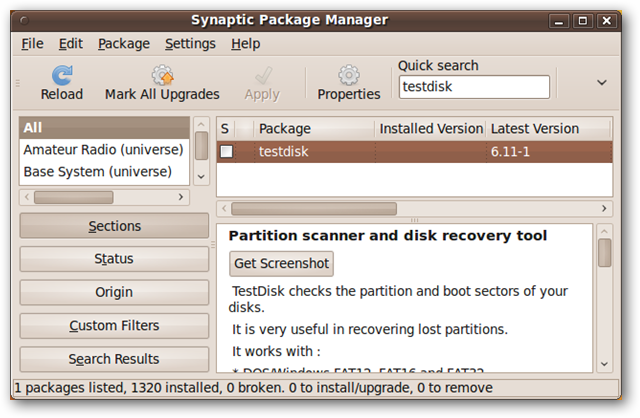Click package list horizontal scroll left arrow
The width and height of the screenshot is (640, 418).
224,209
